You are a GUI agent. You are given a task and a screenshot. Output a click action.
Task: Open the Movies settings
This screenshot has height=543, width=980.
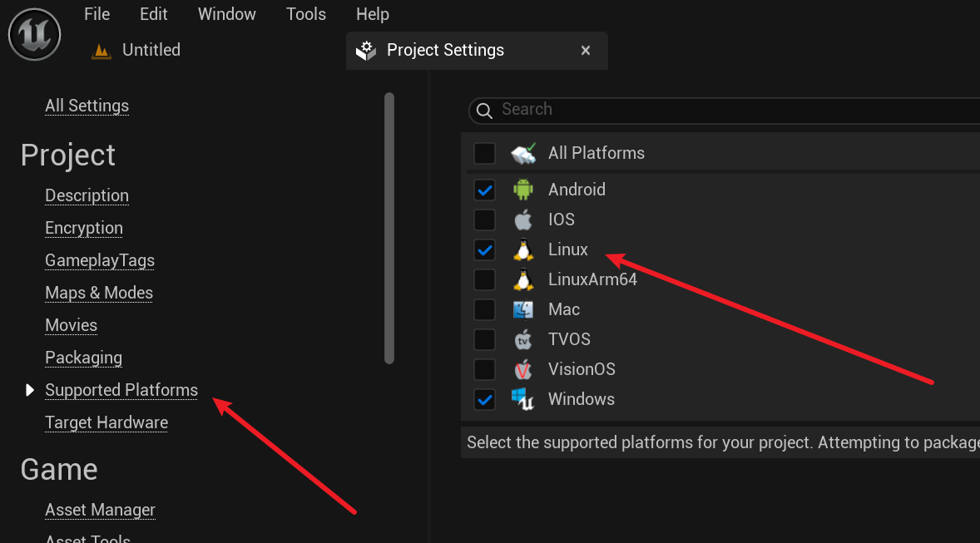(72, 325)
